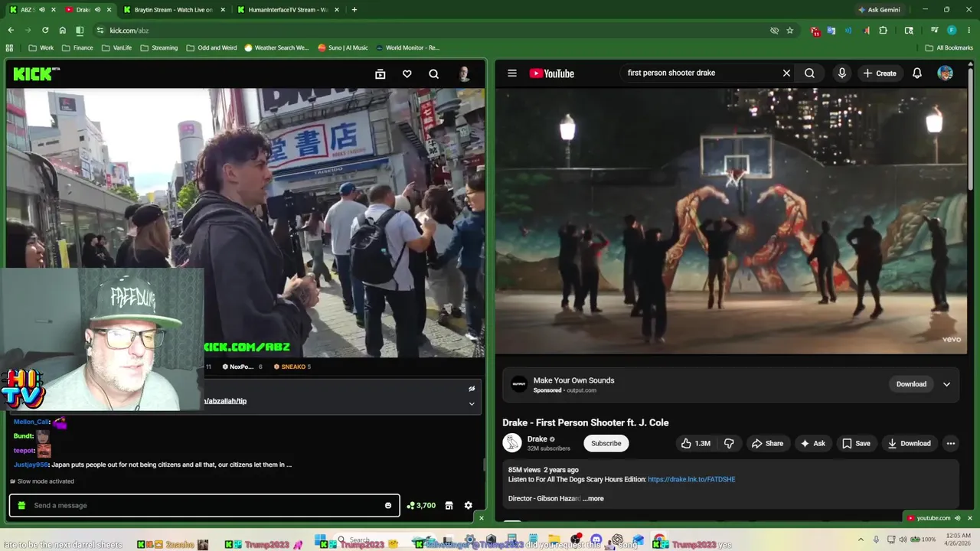The width and height of the screenshot is (980, 551).
Task: View the 3,700 channel points
Action: click(x=421, y=505)
